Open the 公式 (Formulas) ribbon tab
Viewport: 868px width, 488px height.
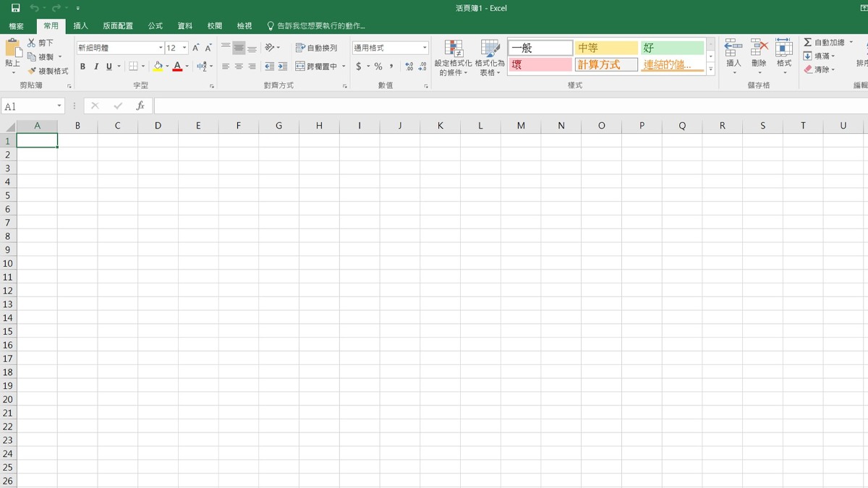click(x=155, y=26)
